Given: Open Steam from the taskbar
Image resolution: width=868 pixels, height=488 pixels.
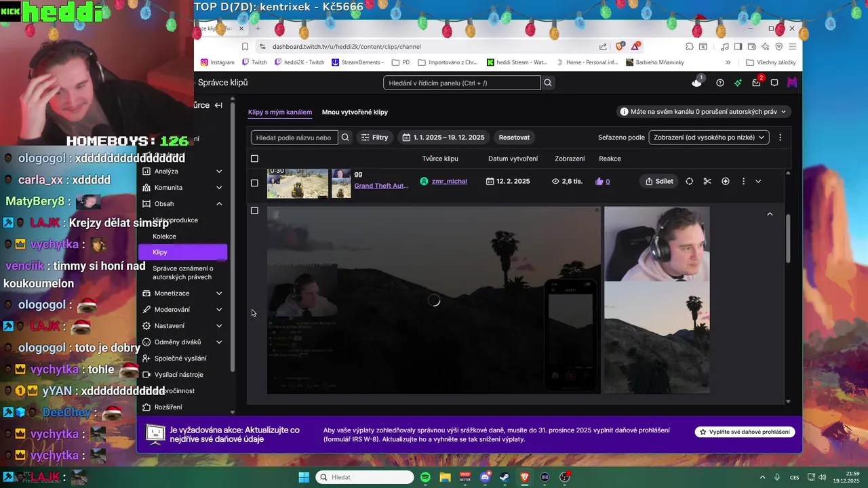Looking at the screenshot, I should tap(505, 477).
